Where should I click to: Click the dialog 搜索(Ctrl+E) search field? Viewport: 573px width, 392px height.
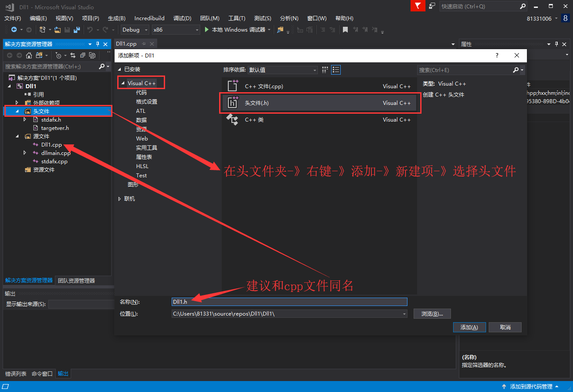tap(464, 70)
